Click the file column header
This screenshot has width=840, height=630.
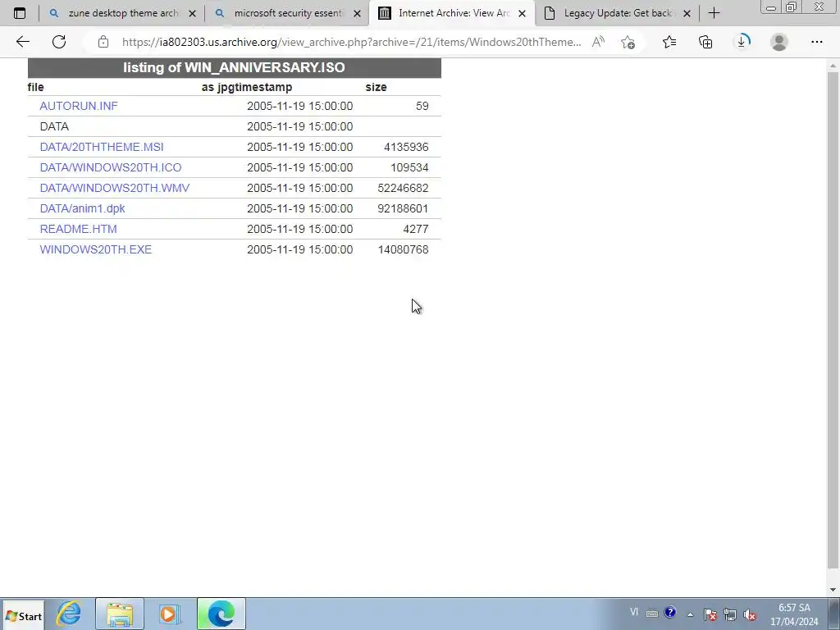[x=36, y=87]
